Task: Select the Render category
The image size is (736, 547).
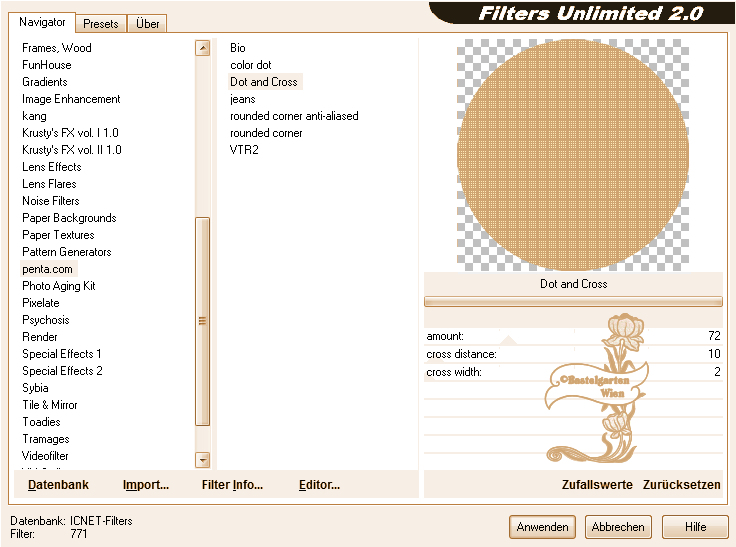Action: (x=40, y=337)
